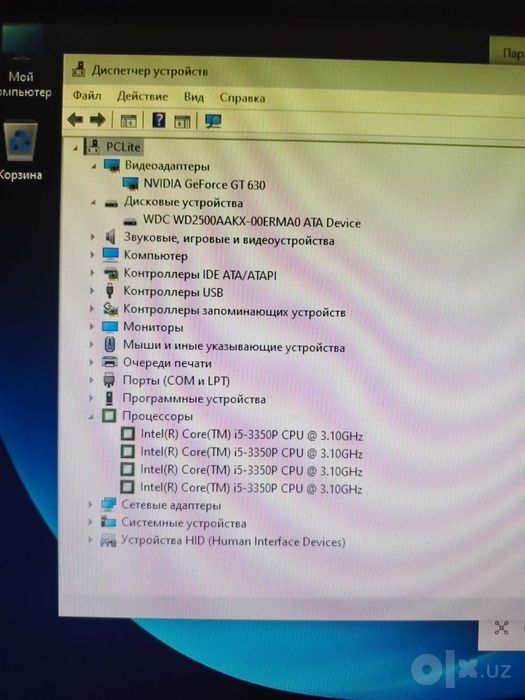The image size is (525, 700).
Task: Click the Back arrow in the toolbar
Action: 75,120
